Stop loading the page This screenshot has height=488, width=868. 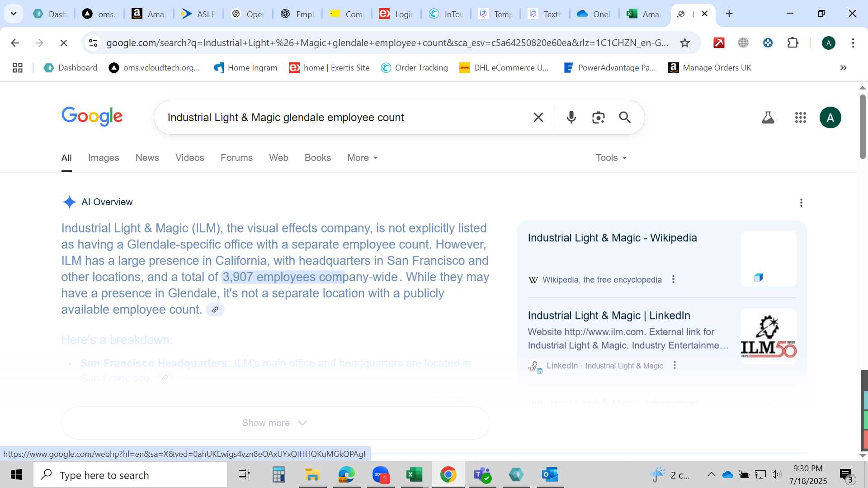tap(64, 43)
